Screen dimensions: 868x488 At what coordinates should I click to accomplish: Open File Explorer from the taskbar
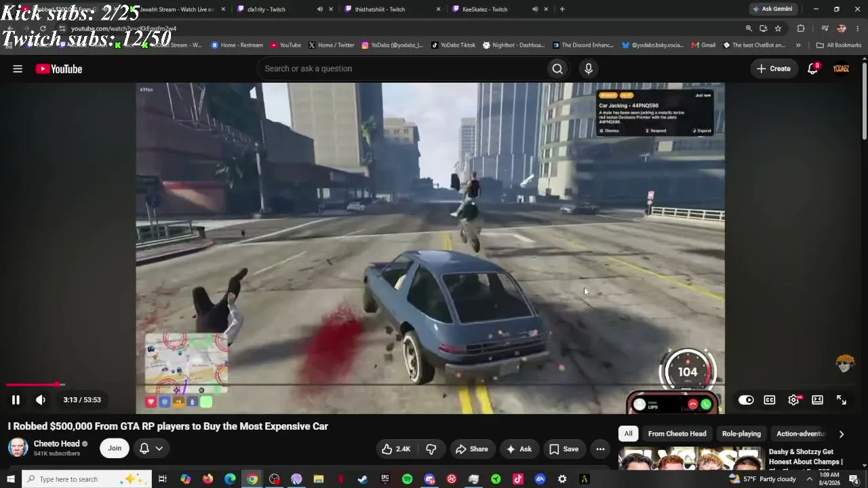coord(319,479)
